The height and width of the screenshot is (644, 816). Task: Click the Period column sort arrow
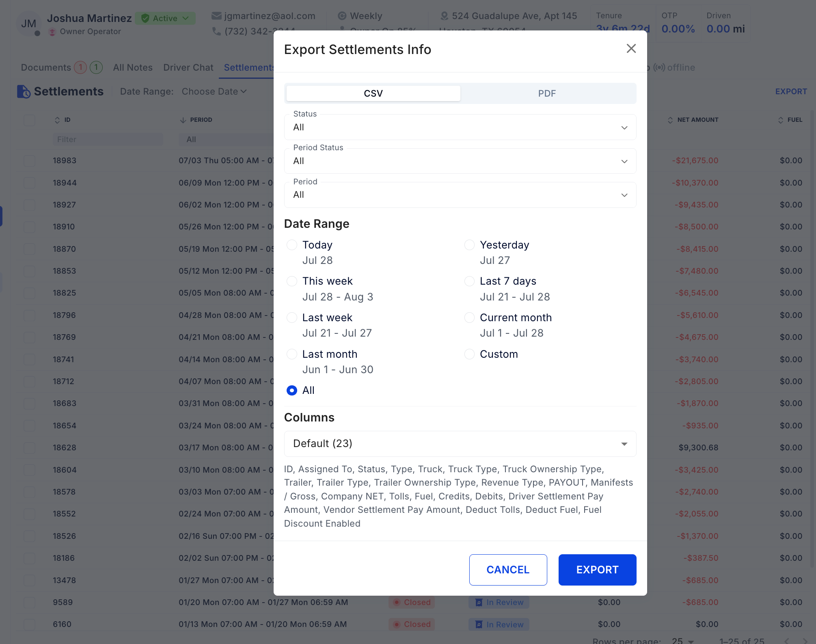point(183,120)
